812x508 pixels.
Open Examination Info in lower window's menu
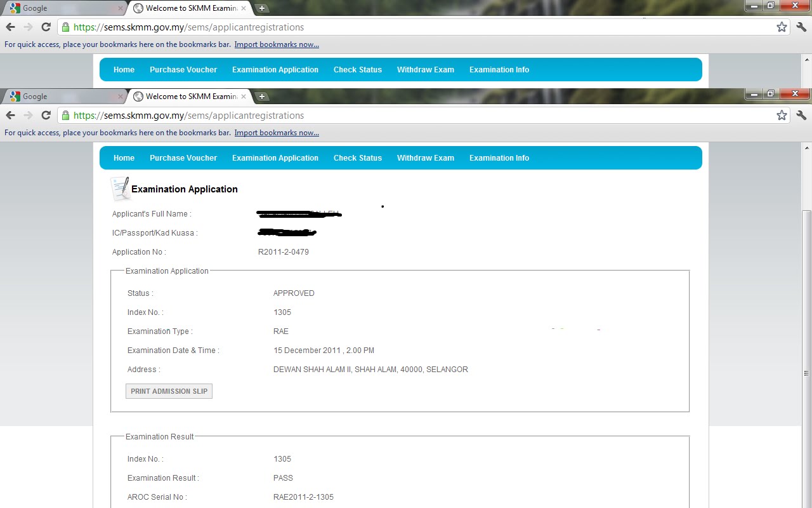pyautogui.click(x=499, y=158)
